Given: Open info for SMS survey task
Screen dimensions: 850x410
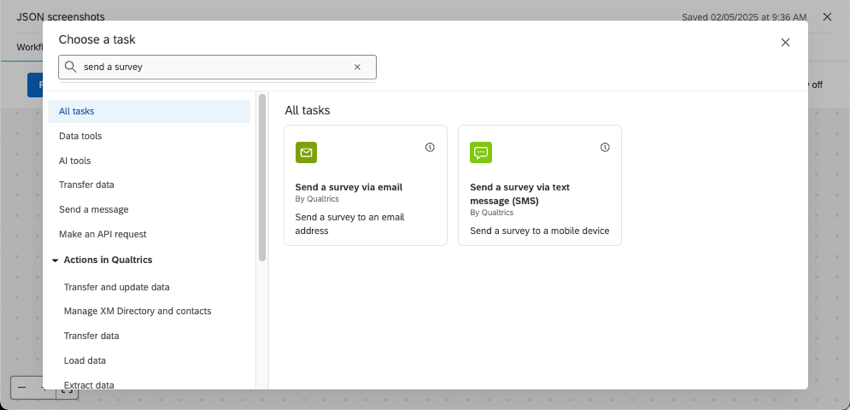Looking at the screenshot, I should click(605, 147).
